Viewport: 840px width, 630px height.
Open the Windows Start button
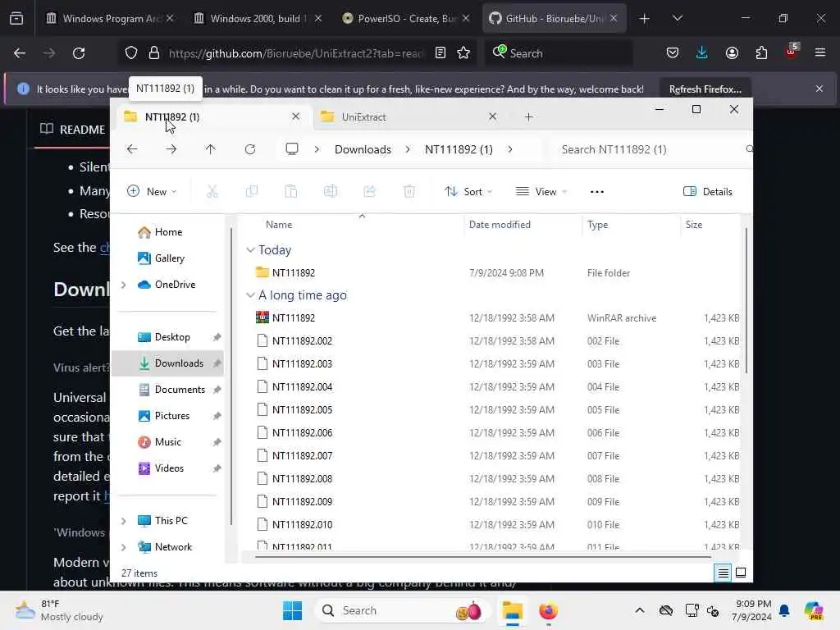tap(293, 610)
